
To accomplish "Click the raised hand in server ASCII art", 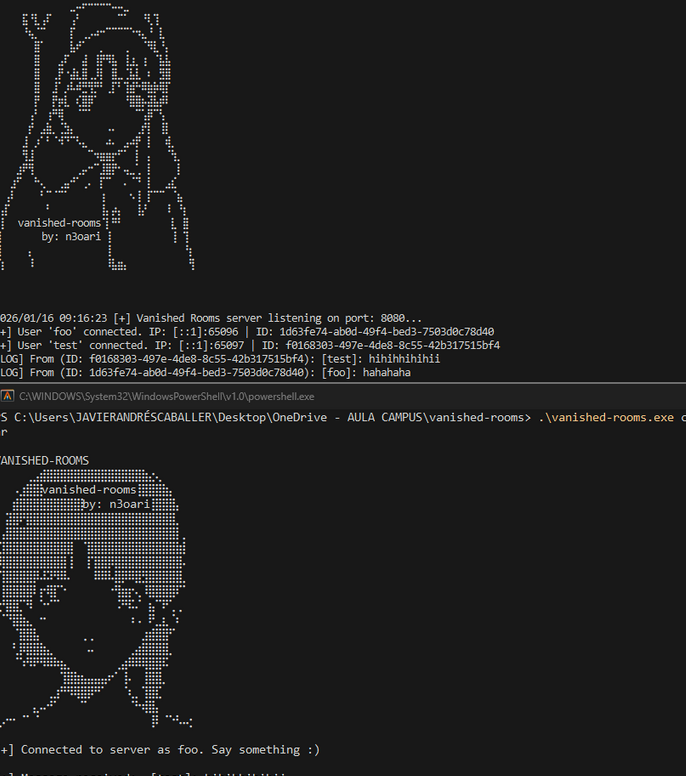I will (36, 30).
